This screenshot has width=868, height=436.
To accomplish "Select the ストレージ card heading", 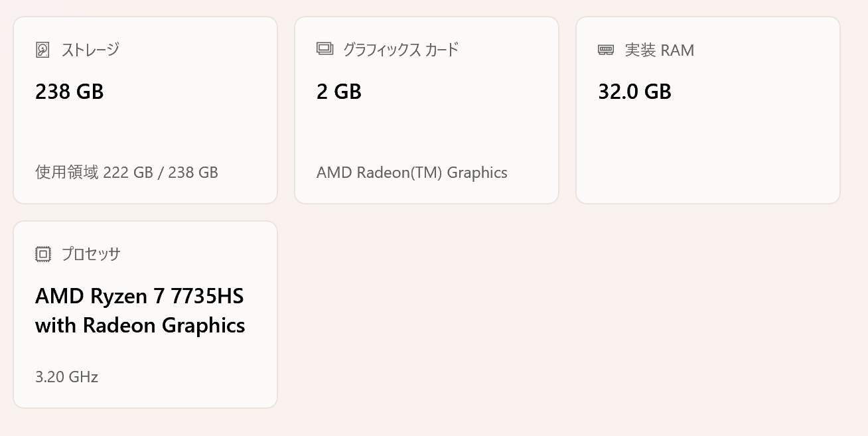I will click(x=90, y=50).
